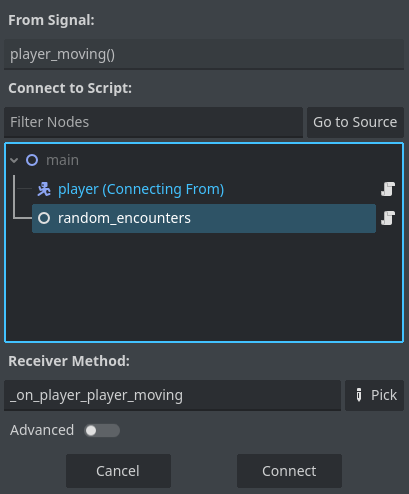Click the Advanced label
This screenshot has height=494, width=409.
[x=42, y=430]
